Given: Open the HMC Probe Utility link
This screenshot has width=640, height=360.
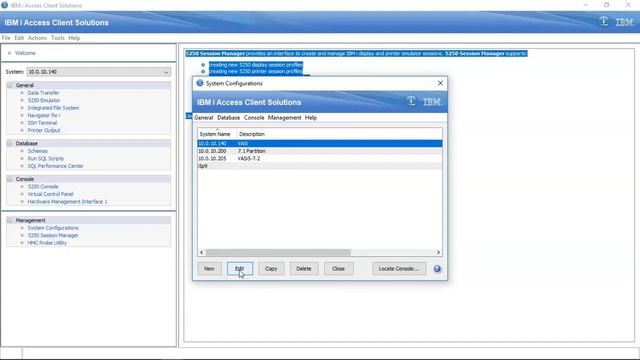Looking at the screenshot, I should pos(47,243).
